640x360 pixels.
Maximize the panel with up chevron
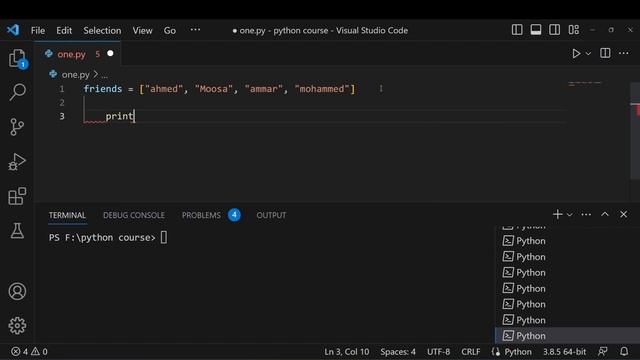point(605,214)
